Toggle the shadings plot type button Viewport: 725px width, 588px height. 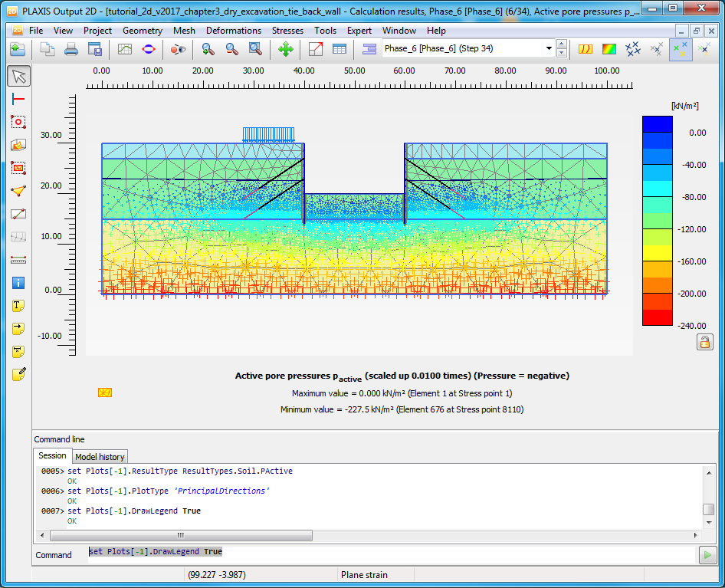click(609, 49)
